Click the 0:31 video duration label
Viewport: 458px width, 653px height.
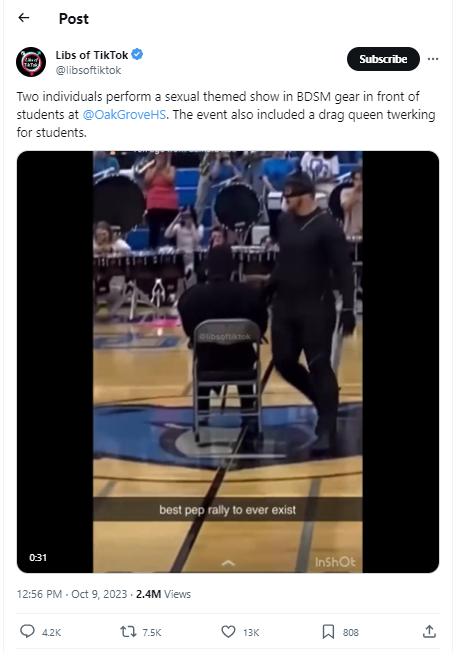pos(38,558)
